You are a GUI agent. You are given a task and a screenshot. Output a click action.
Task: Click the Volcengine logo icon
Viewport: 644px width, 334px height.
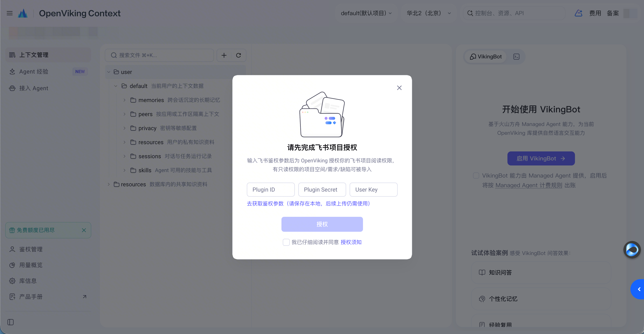coord(23,13)
